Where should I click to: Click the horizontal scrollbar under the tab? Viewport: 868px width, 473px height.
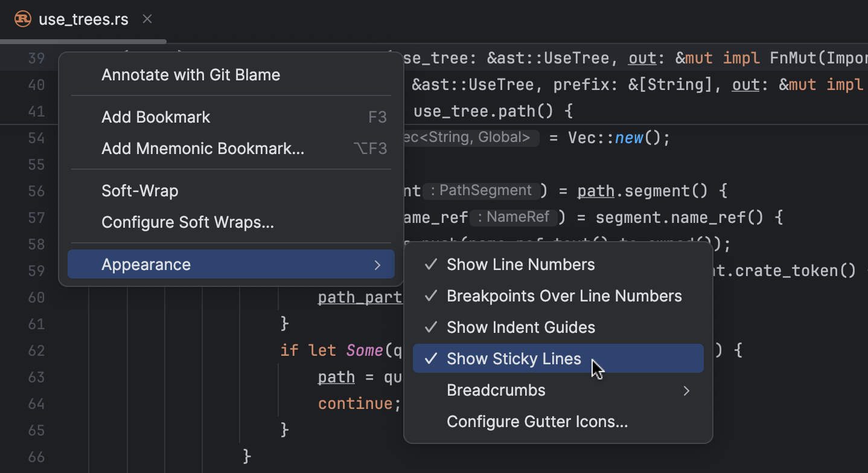(85, 41)
